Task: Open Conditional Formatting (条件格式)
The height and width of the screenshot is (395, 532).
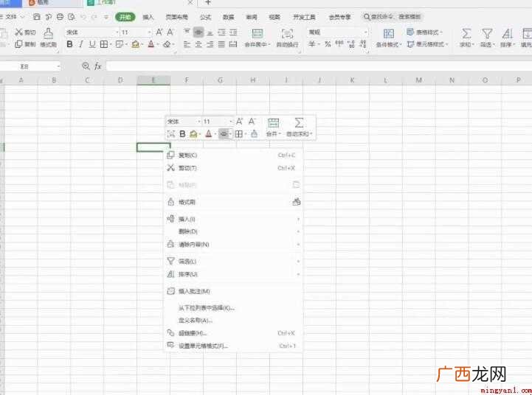Action: pyautogui.click(x=388, y=38)
